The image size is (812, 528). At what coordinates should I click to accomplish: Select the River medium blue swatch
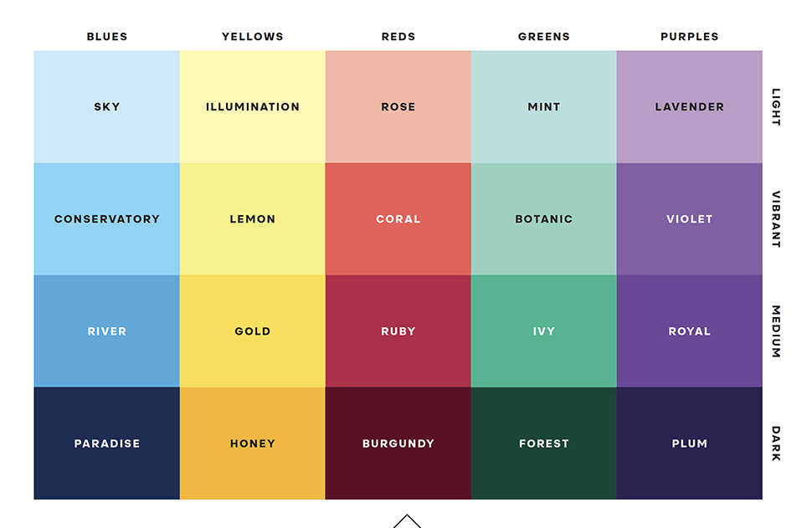click(x=106, y=331)
